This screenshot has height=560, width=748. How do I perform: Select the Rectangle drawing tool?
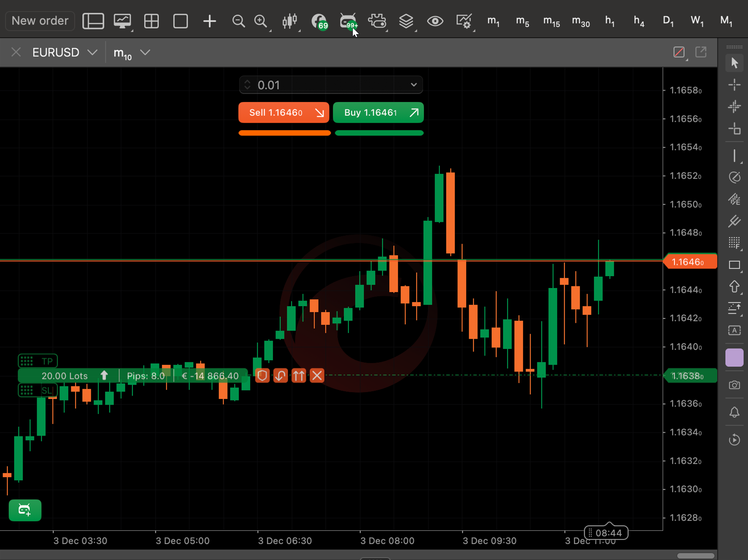[x=734, y=265]
